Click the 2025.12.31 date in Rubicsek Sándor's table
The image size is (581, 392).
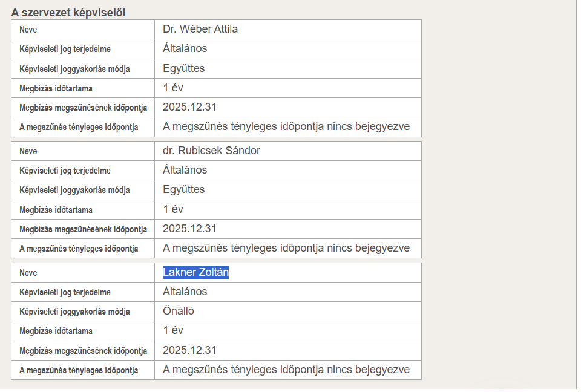coord(189,229)
